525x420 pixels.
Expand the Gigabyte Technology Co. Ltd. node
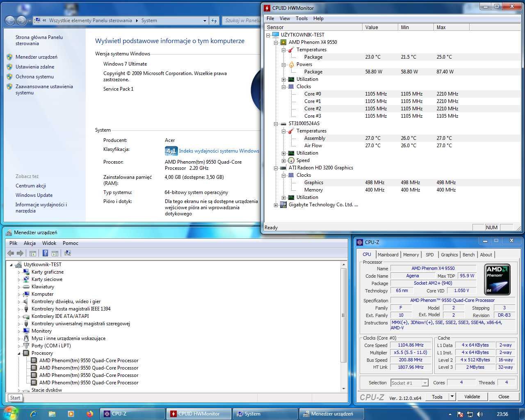[x=276, y=205]
